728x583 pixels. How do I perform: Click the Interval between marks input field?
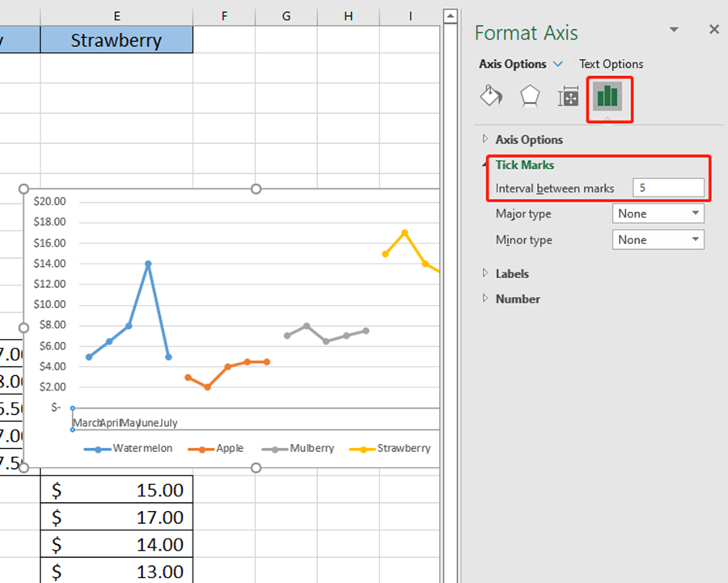[669, 188]
